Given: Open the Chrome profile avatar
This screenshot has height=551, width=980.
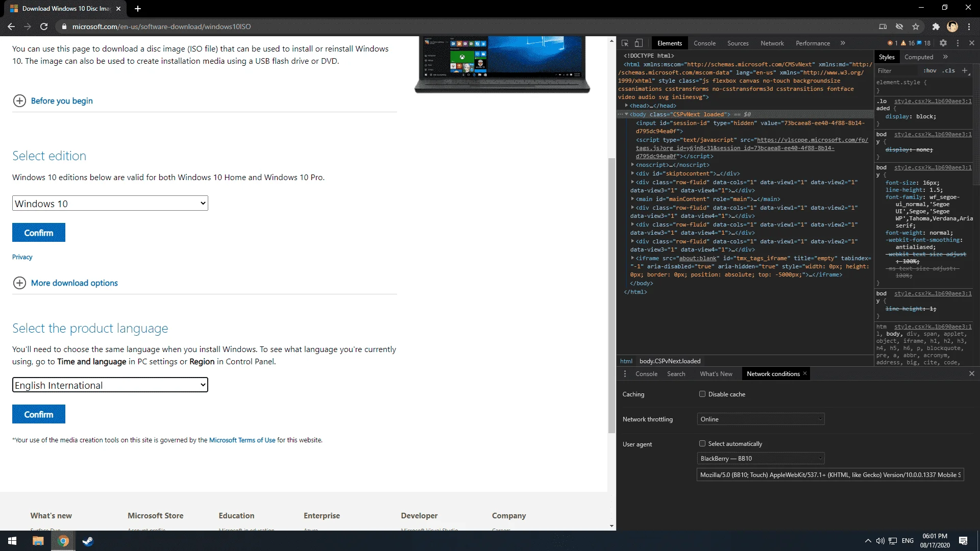Looking at the screenshot, I should click(x=952, y=27).
